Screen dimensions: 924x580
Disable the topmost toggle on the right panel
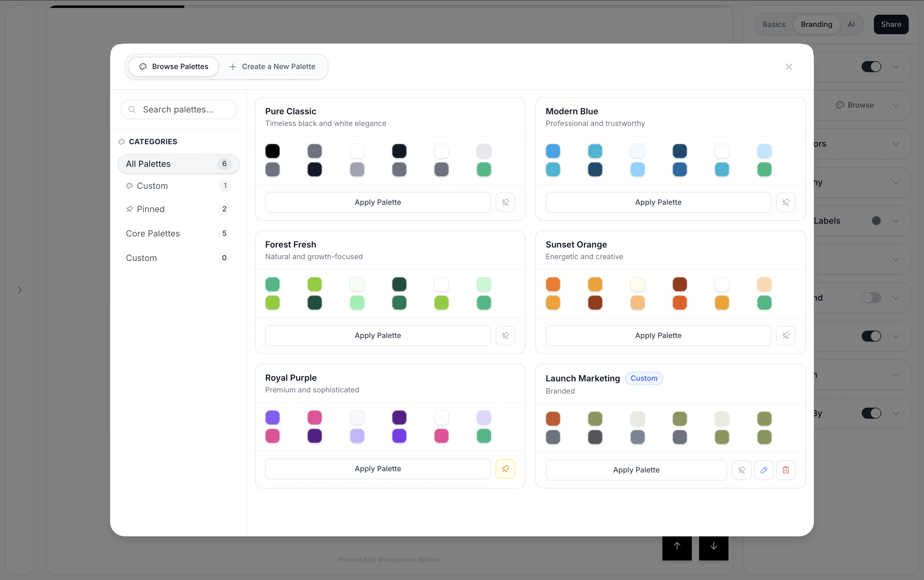[871, 67]
